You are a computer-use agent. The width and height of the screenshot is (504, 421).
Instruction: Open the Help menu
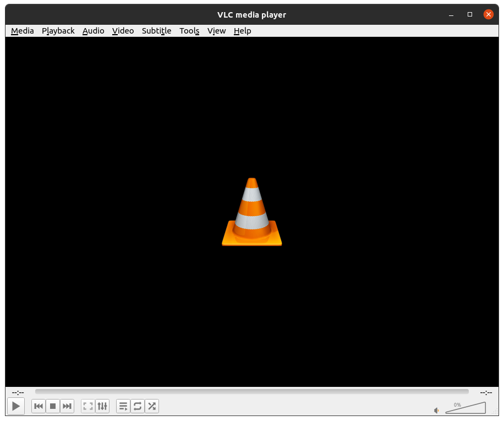(x=242, y=31)
